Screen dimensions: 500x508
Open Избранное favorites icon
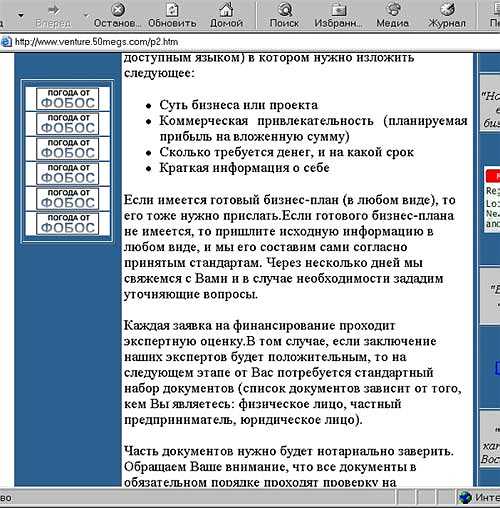tap(338, 10)
